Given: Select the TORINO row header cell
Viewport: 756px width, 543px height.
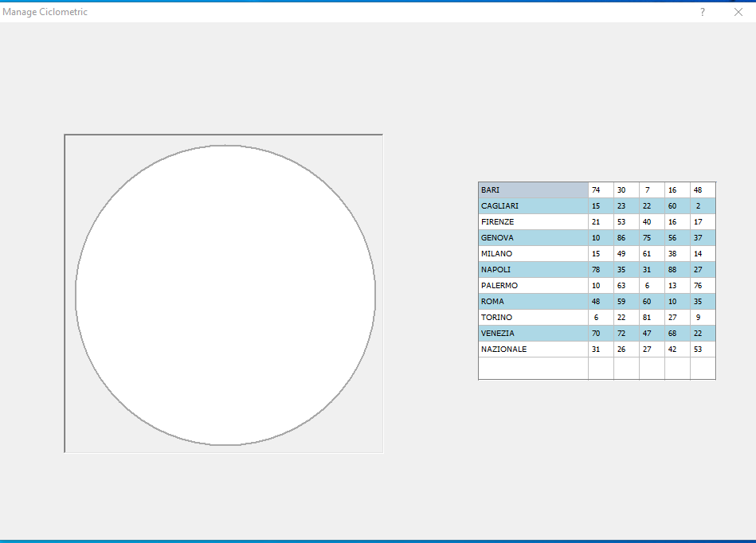Looking at the screenshot, I should tap(533, 317).
